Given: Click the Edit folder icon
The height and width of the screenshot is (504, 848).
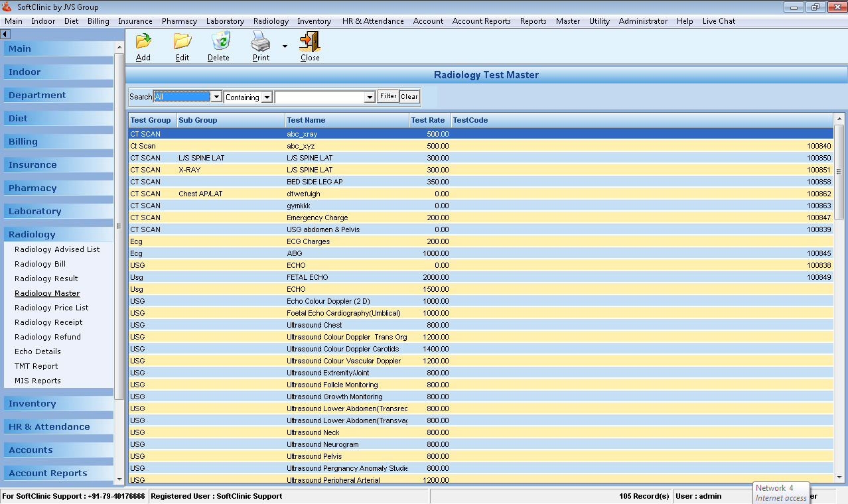Looking at the screenshot, I should click(x=182, y=42).
